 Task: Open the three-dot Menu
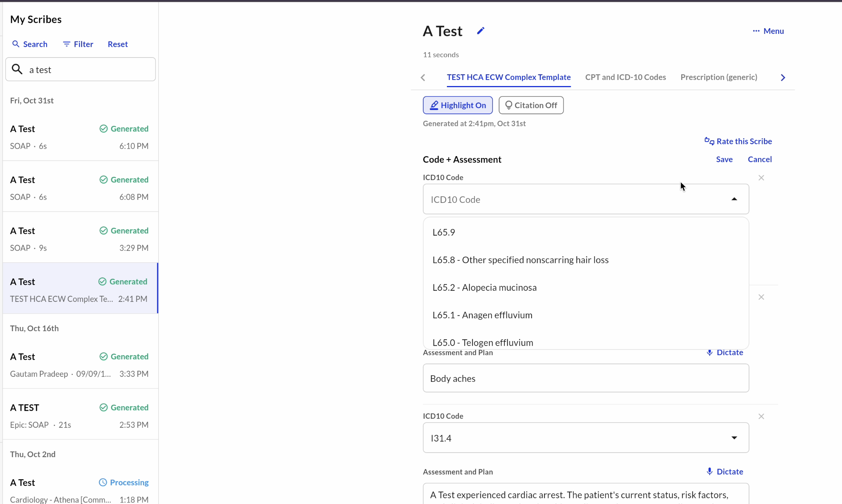pyautogui.click(x=768, y=31)
